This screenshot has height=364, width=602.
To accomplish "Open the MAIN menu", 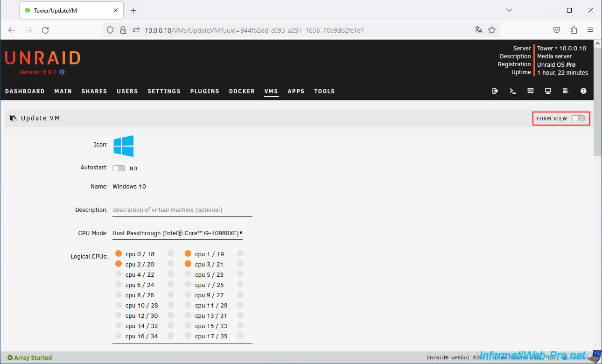I will (63, 91).
